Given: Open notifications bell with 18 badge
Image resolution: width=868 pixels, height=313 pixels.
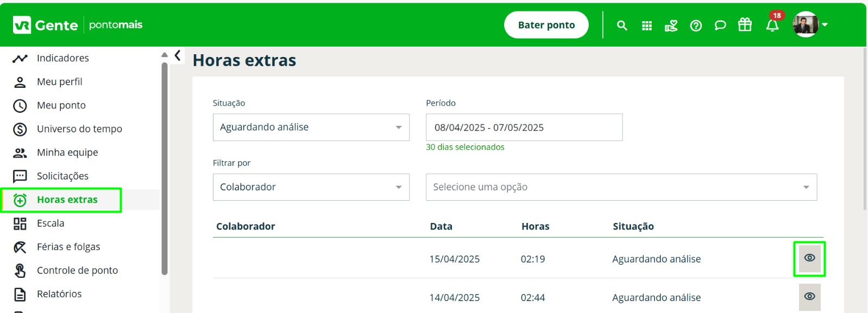Looking at the screenshot, I should tap(773, 24).
